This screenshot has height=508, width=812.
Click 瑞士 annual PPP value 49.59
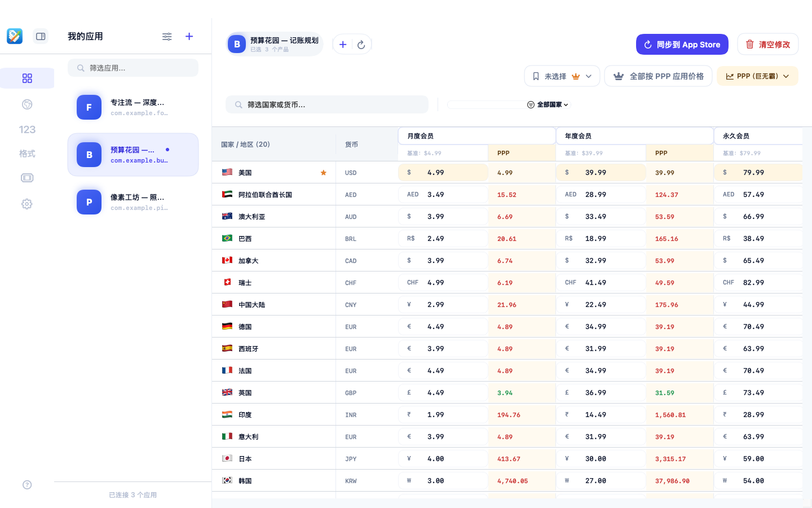point(664,283)
